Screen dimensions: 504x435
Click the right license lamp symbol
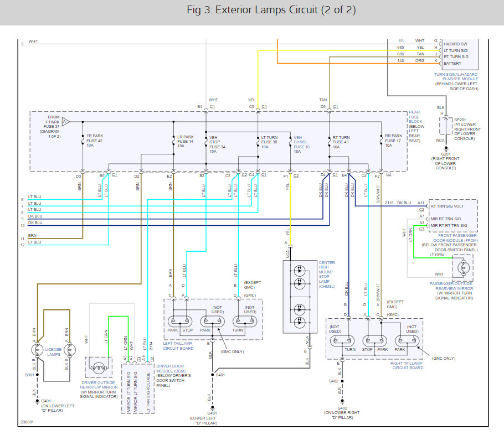70,350
